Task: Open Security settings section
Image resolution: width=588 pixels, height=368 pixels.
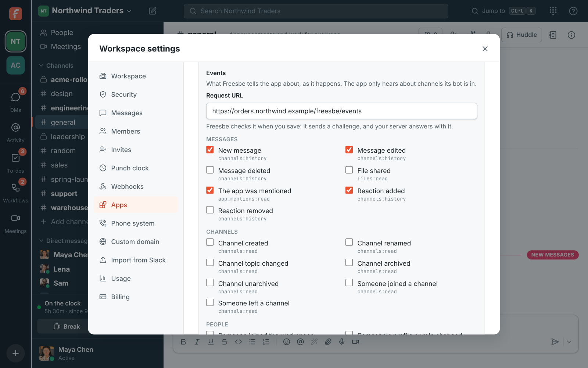Action: click(136, 95)
